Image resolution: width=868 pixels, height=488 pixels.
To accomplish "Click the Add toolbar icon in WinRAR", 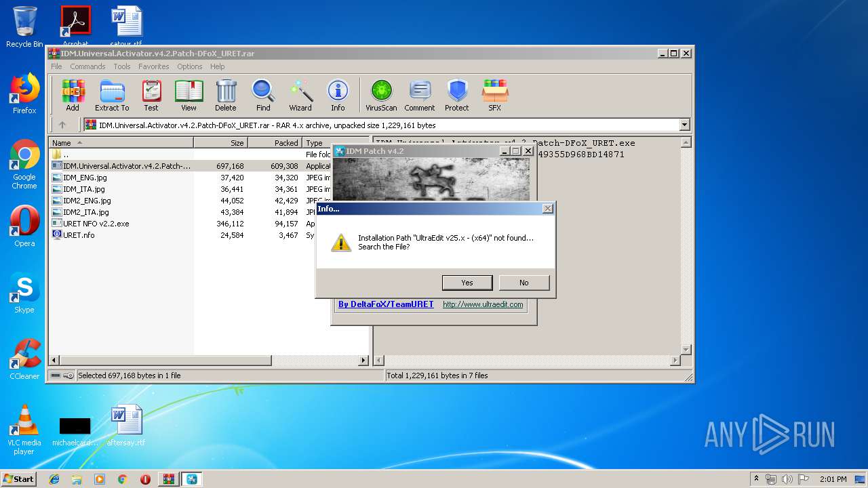I will [73, 95].
